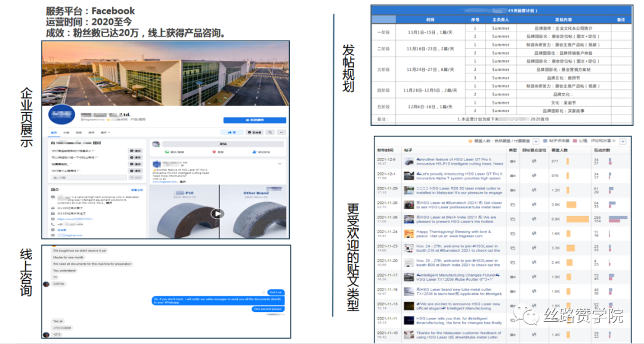Click the blue send message button on page header
The width and height of the screenshot is (644, 344).
point(255,120)
